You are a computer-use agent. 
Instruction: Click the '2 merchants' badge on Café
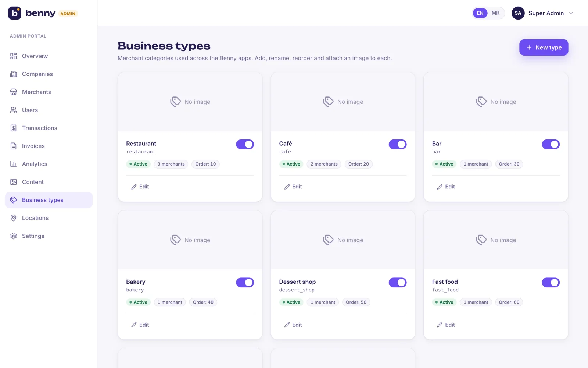coord(324,164)
